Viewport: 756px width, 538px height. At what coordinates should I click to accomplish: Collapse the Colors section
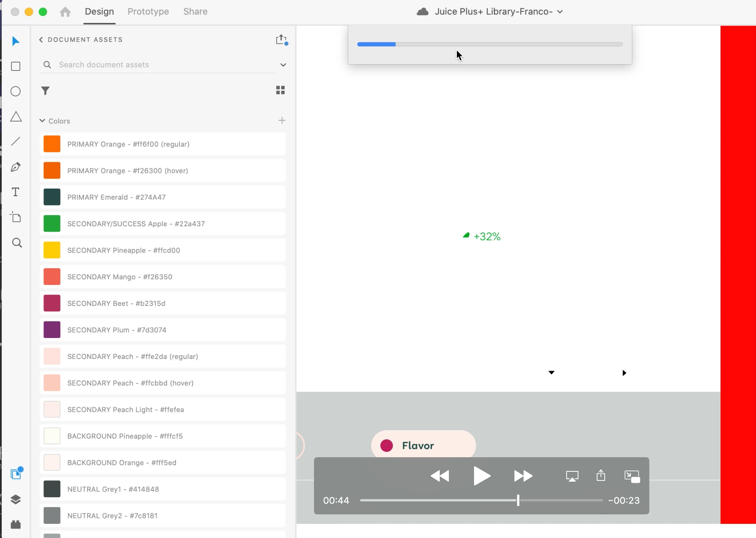pos(42,121)
